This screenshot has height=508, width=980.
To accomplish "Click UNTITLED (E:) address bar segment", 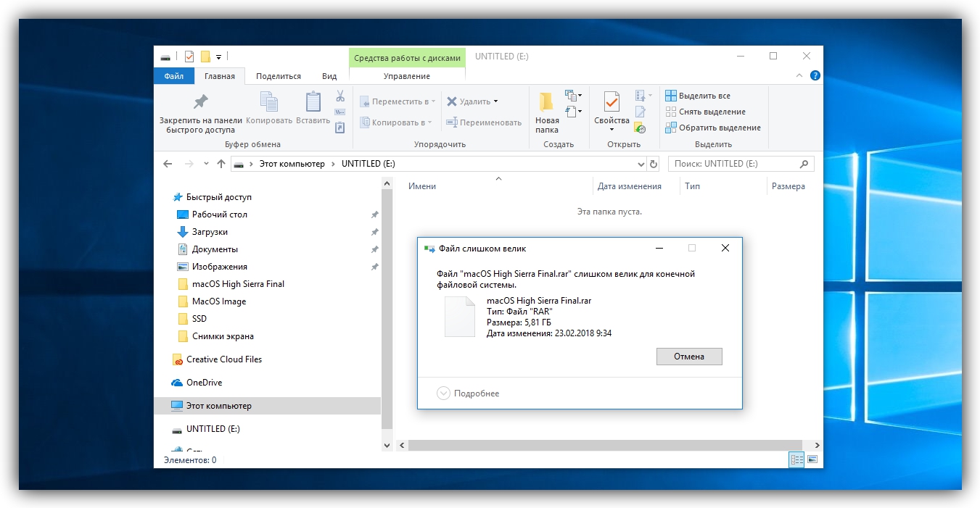I will [368, 164].
